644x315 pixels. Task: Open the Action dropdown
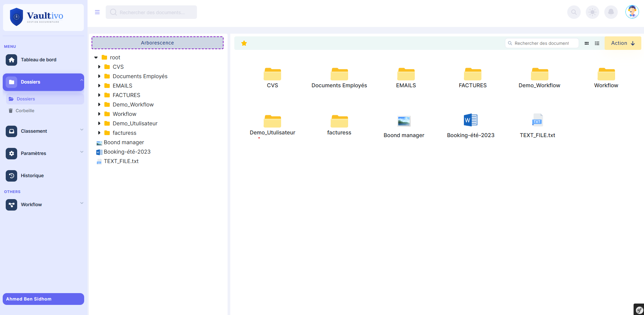pos(623,43)
